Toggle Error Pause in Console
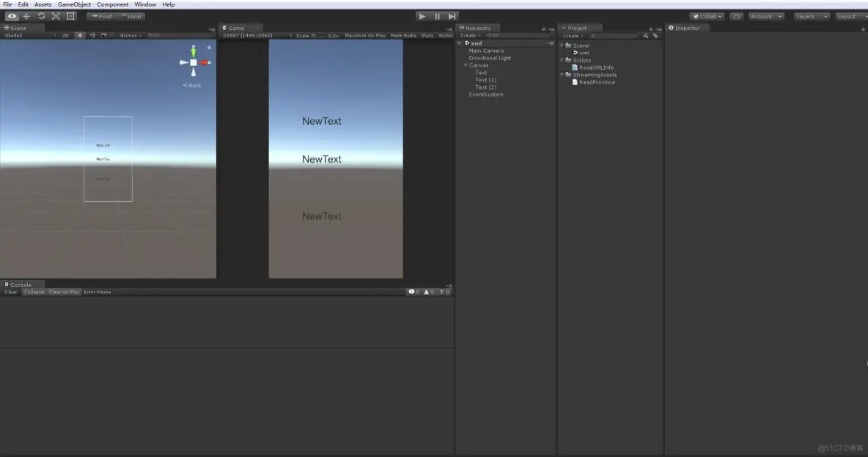 coord(98,292)
